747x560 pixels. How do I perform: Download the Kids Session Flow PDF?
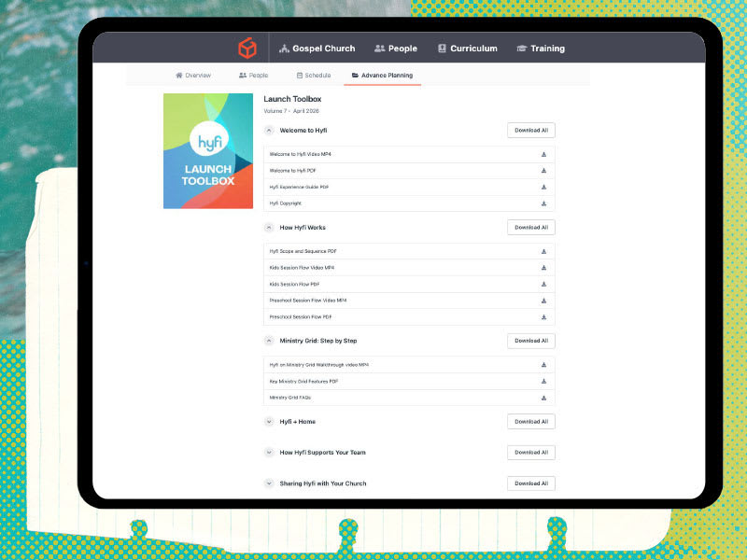point(543,285)
